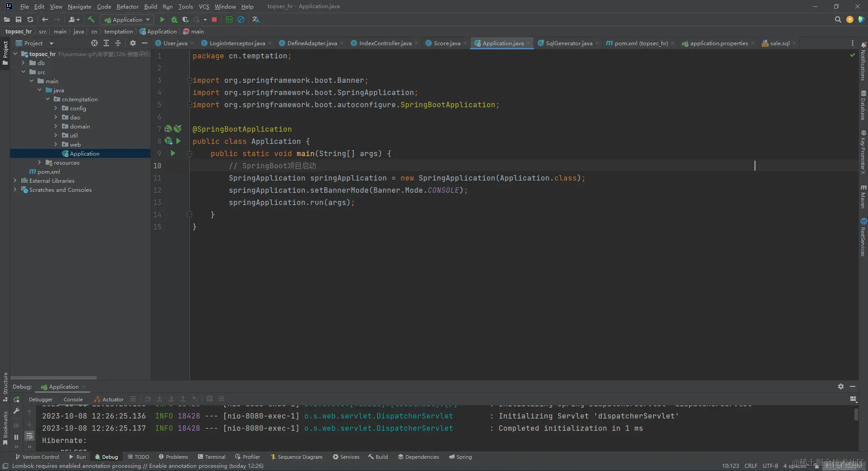Open editor tabs more-options menu
Screen dimensions: 868x471
(853, 43)
